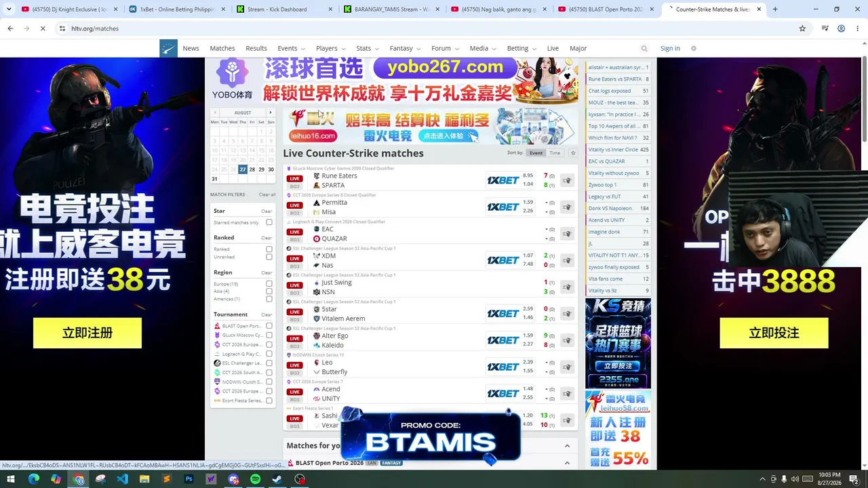This screenshot has height=488, width=868.
Task: Click the HLTV logo icon
Action: (x=168, y=48)
